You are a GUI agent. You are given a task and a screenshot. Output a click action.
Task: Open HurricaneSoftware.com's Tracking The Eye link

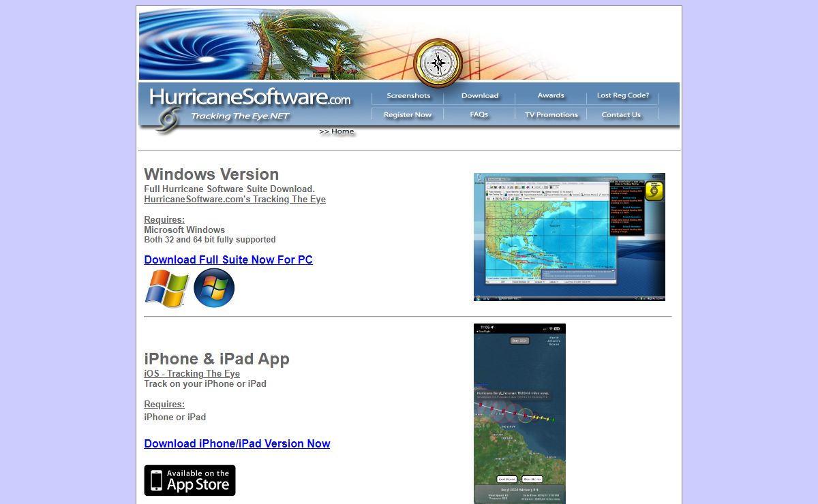click(234, 200)
